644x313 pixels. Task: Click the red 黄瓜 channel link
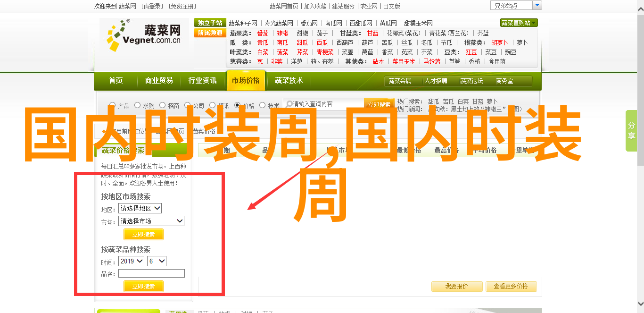click(263, 42)
